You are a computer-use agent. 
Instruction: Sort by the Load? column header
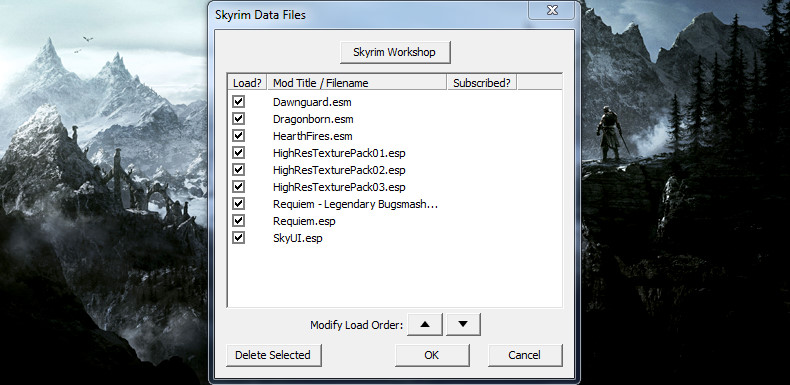click(247, 83)
